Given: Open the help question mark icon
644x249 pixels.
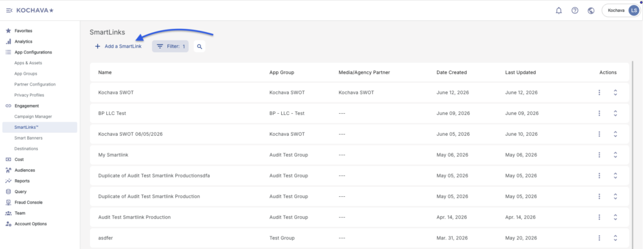Looking at the screenshot, I should pos(575,11).
